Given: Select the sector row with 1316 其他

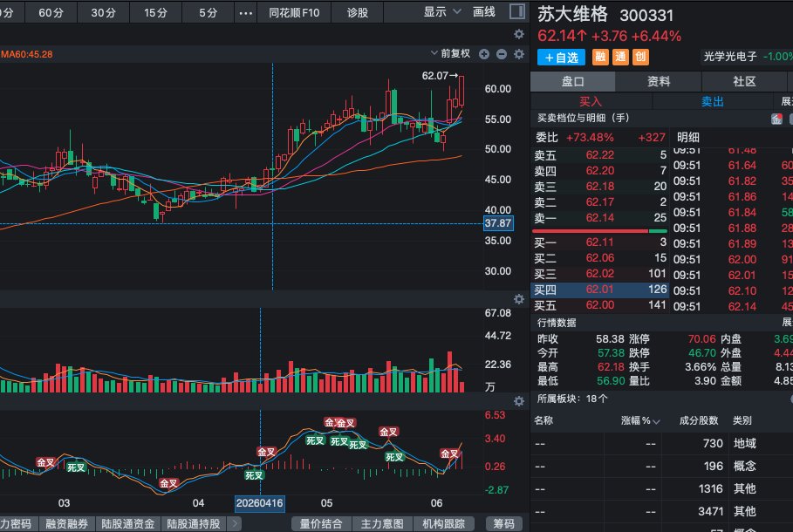Looking at the screenshot, I should pos(661,488).
